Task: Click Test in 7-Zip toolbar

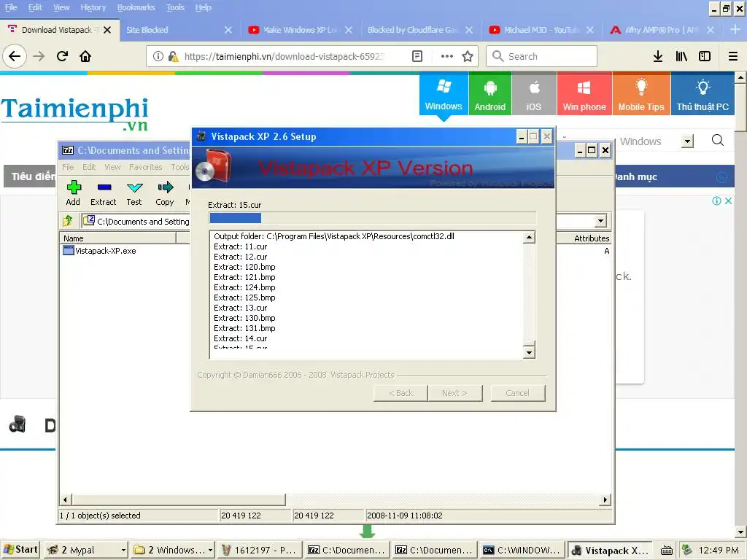Action: [x=134, y=192]
